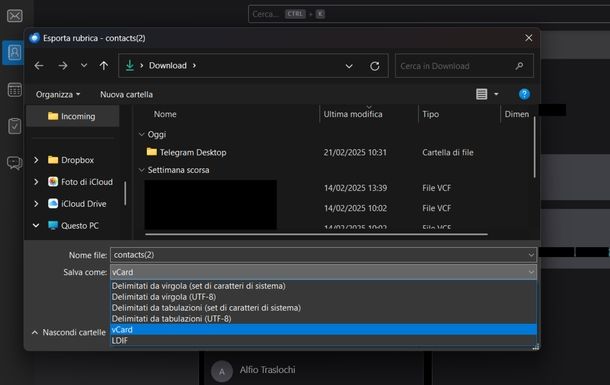Click the navigation pane scrollbar
This screenshot has width=610, height=385.
(125, 193)
